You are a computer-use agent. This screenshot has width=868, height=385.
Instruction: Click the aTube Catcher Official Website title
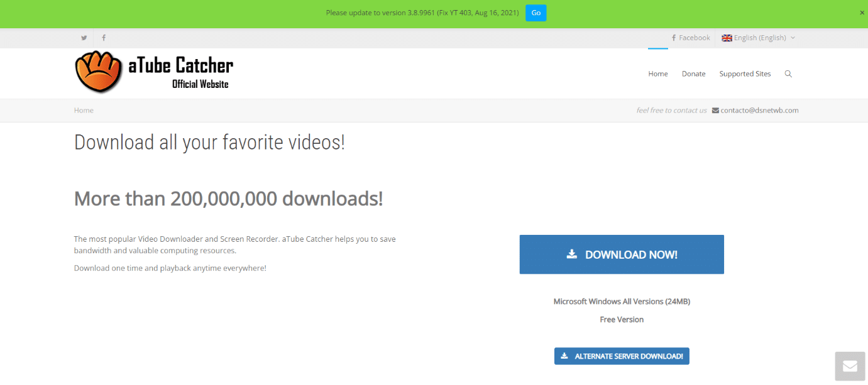coord(181,72)
